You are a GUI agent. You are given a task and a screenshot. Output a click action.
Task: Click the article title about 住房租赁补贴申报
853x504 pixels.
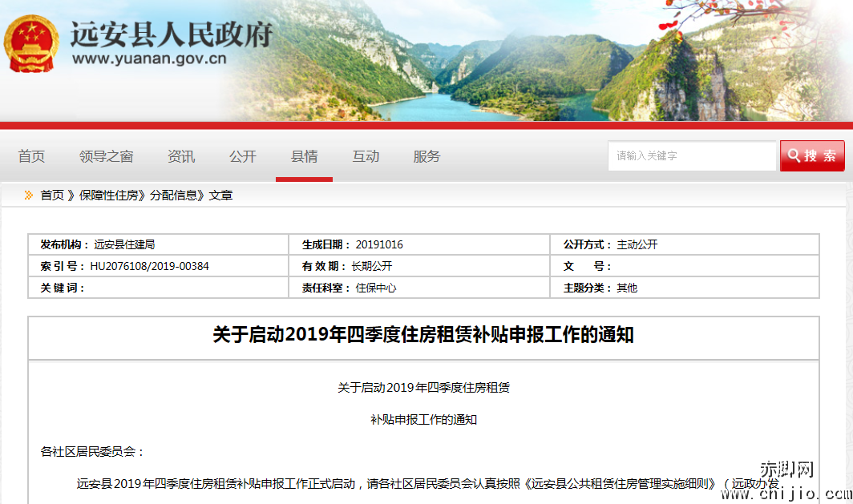(x=426, y=337)
